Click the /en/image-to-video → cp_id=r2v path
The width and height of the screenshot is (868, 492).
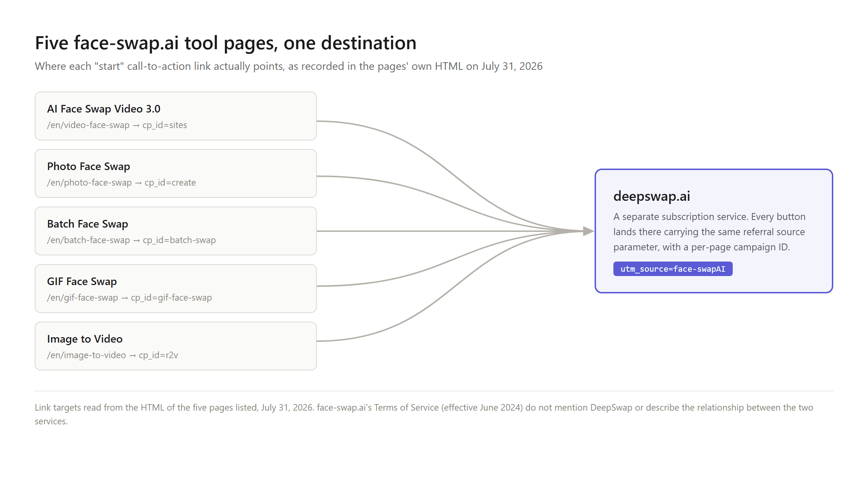(112, 355)
